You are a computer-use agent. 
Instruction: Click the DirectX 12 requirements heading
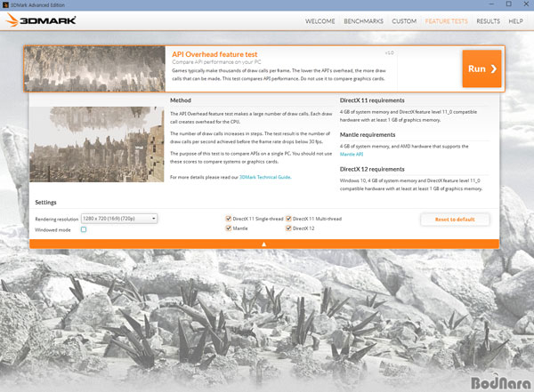[x=372, y=169]
